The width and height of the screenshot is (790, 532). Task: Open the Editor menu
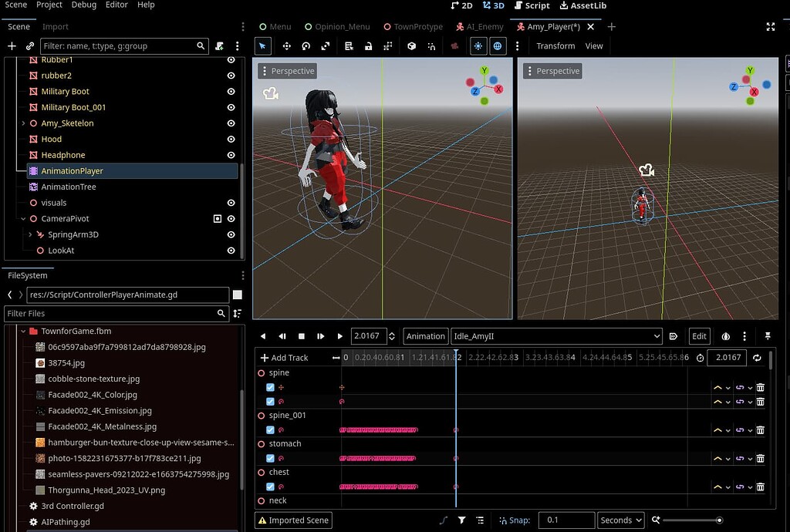(x=117, y=5)
